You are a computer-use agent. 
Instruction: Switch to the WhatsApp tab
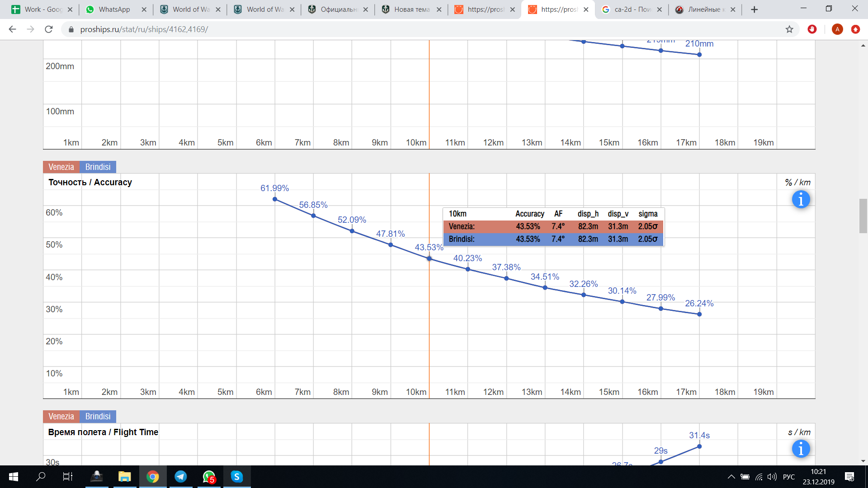[x=114, y=9]
